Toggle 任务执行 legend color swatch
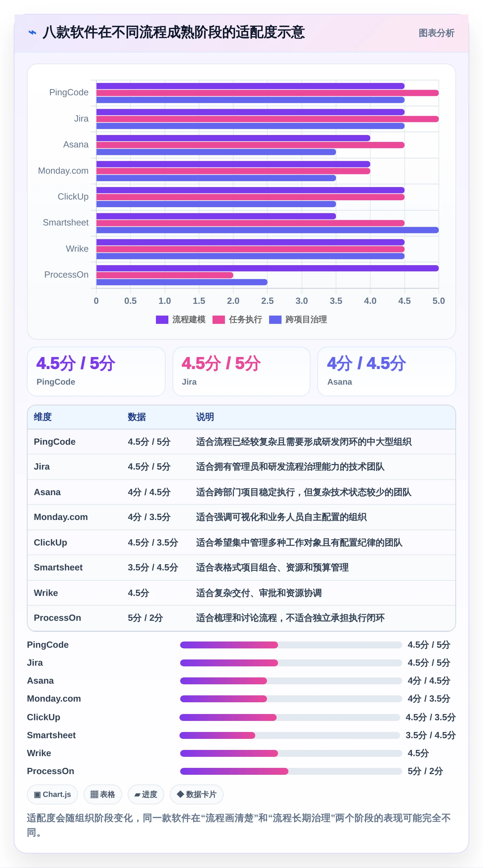The width and height of the screenshot is (483, 868). click(x=219, y=320)
